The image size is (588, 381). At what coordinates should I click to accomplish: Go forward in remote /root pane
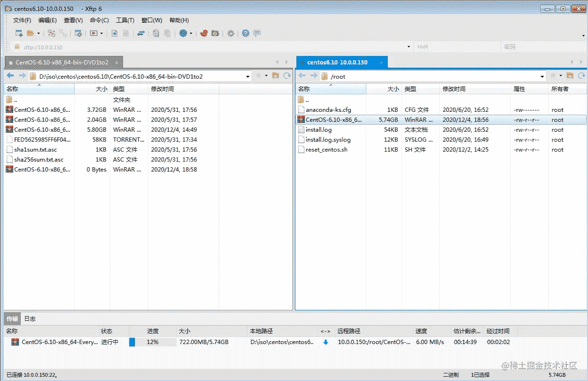tap(313, 76)
